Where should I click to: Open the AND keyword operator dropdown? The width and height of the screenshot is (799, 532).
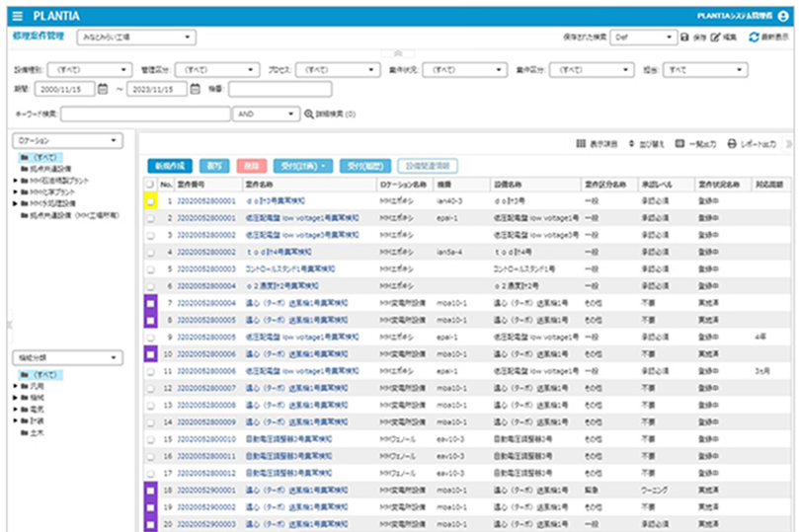pyautogui.click(x=266, y=114)
